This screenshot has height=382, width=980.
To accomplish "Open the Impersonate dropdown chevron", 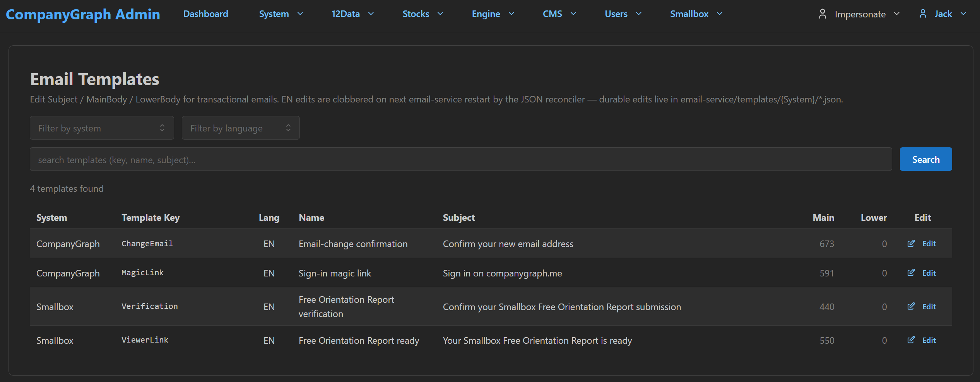I will [x=897, y=14].
